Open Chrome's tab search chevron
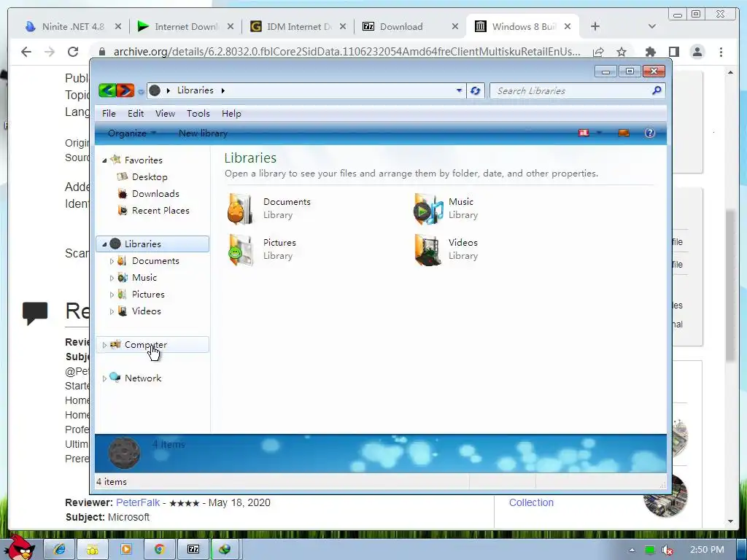 click(x=652, y=27)
